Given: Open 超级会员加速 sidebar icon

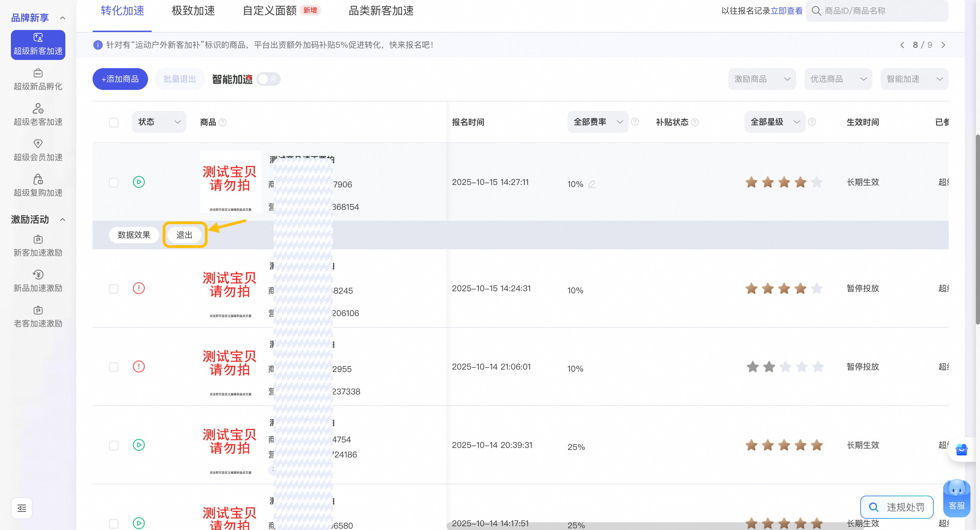Looking at the screenshot, I should [x=38, y=143].
